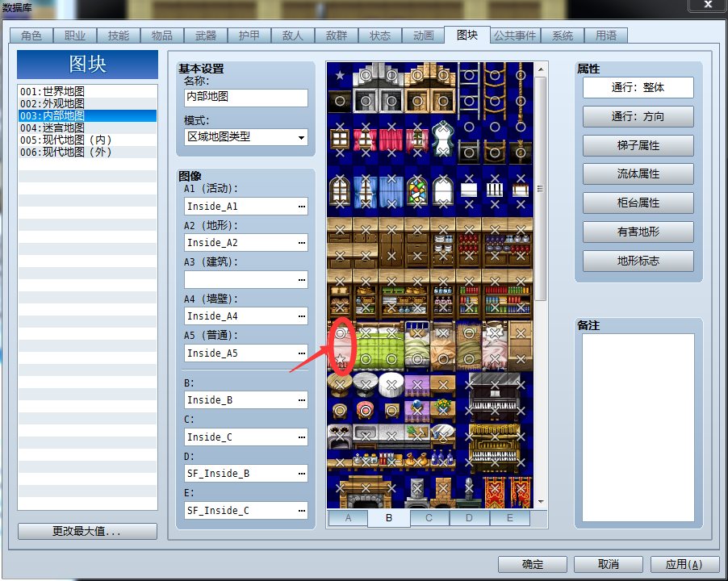728x581 pixels.
Task: Toggle passability on red cushion stool tile
Action: (x=366, y=411)
